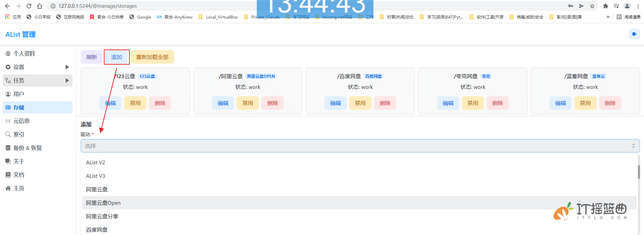The image size is (644, 235).
Task: Go forward in browser history
Action: [x=18, y=6]
